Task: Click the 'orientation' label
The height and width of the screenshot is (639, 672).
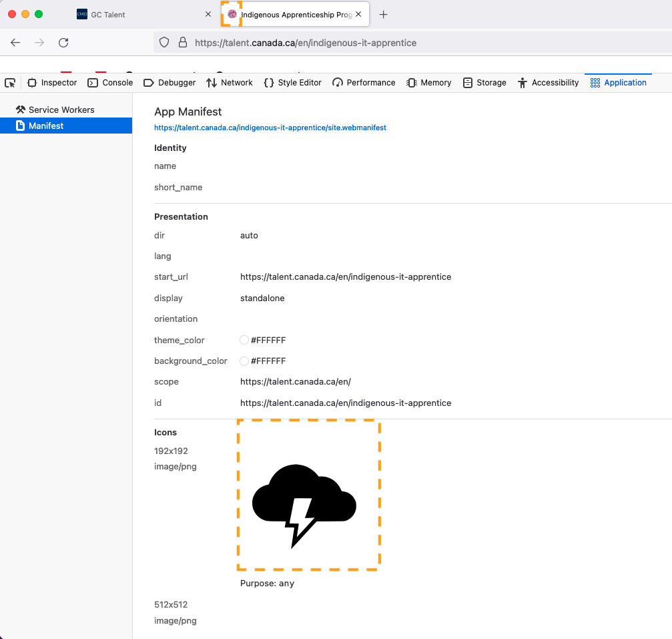Action: coord(176,319)
